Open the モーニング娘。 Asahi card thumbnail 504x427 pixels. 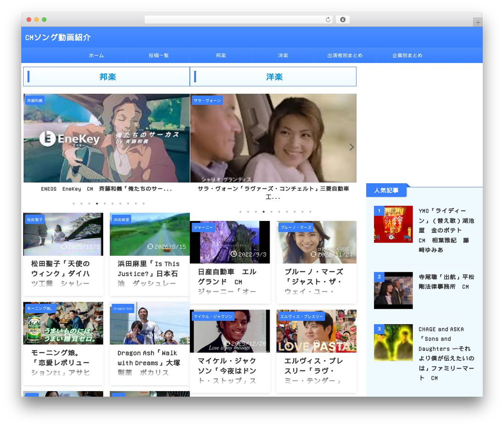pos(63,323)
